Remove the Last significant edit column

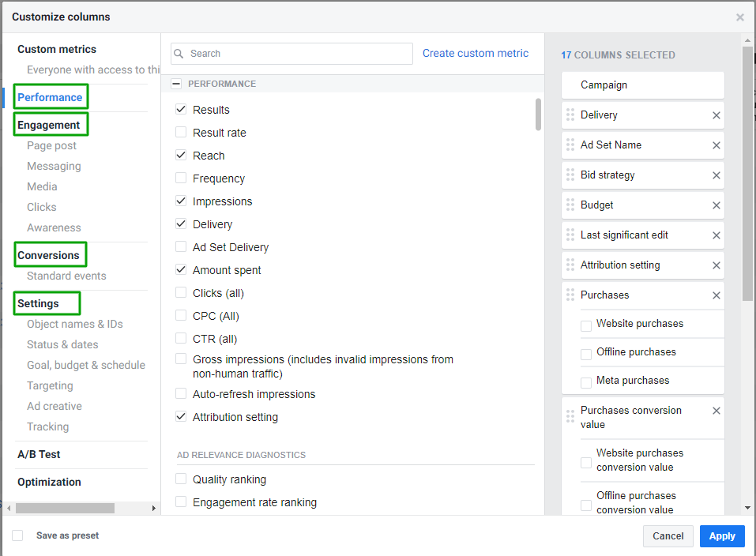(x=717, y=235)
